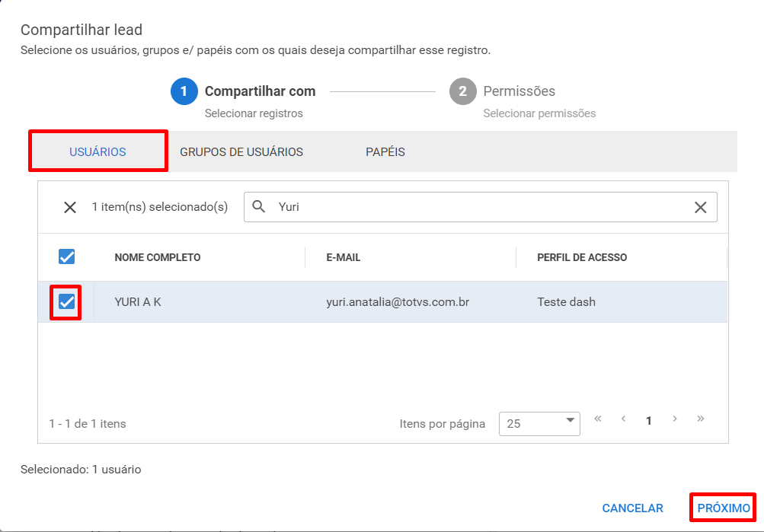This screenshot has height=532, width=764.
Task: Click the Teste dash profile cell
Action: 566,302
